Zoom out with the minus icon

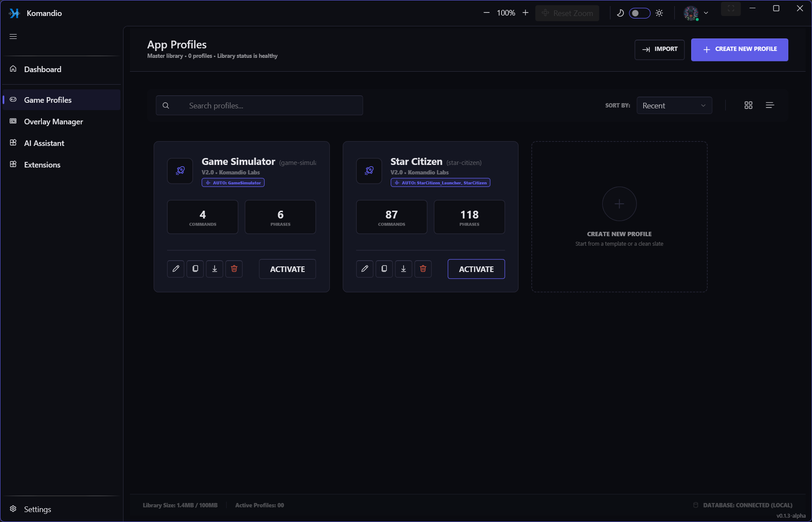pyautogui.click(x=487, y=13)
